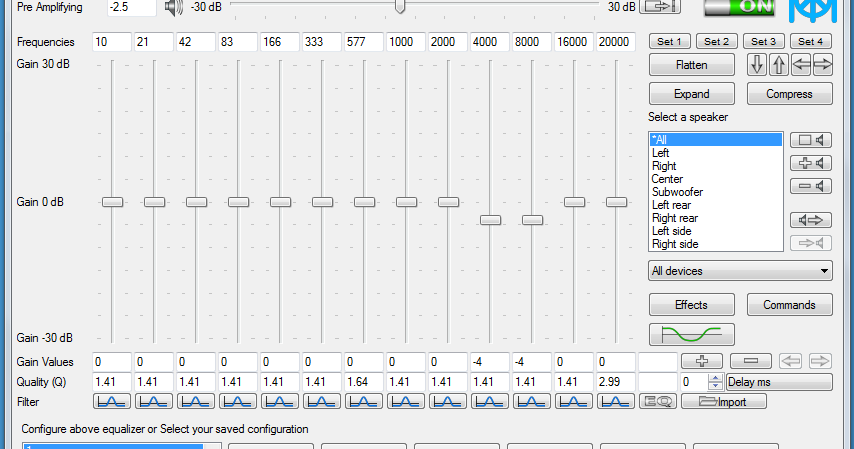Viewport: 854px width, 449px height.
Task: Open the EQ magnifier button in the Filter row
Action: (658, 402)
